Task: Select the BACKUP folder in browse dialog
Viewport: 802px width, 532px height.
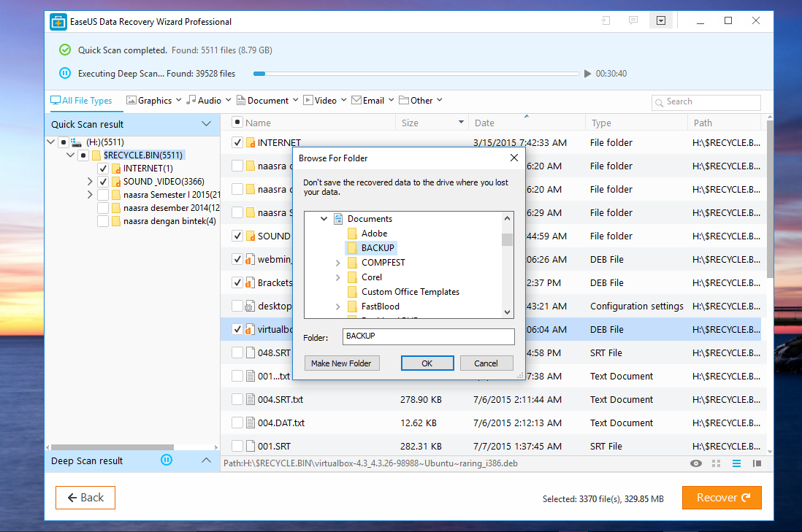Action: pyautogui.click(x=371, y=248)
